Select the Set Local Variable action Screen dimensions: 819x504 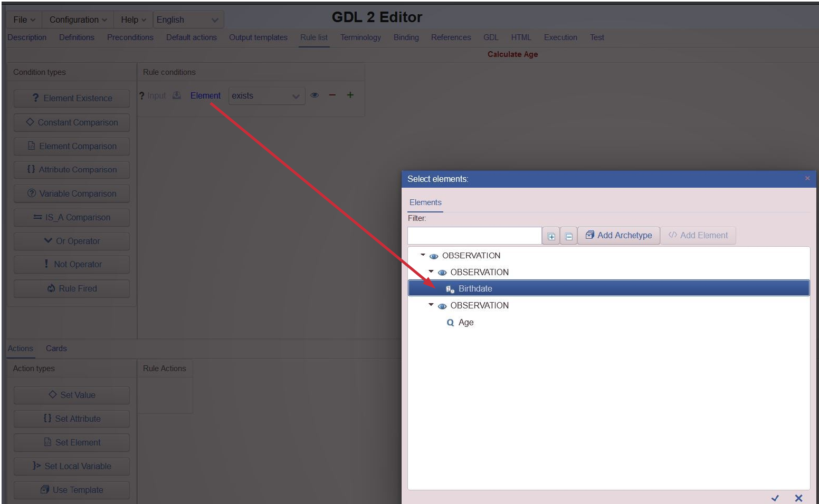click(71, 466)
